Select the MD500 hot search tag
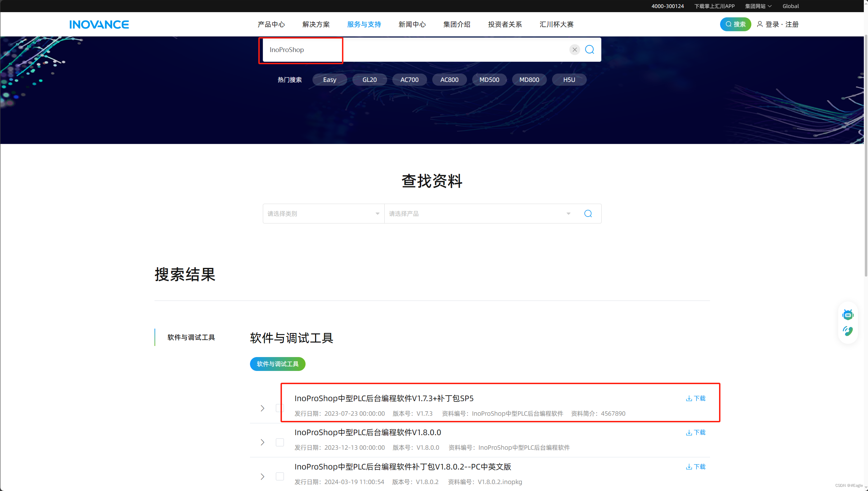 coord(489,80)
